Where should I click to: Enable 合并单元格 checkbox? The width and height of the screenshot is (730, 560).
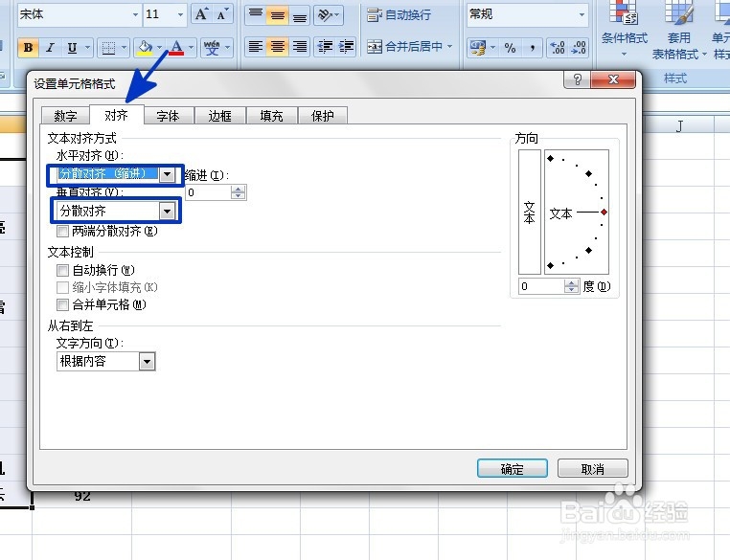pos(62,304)
